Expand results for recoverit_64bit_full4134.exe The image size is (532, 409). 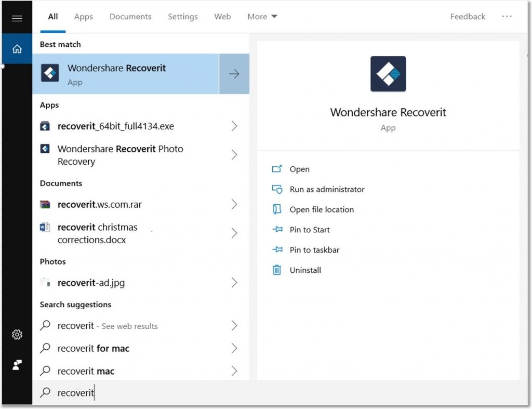tap(234, 126)
